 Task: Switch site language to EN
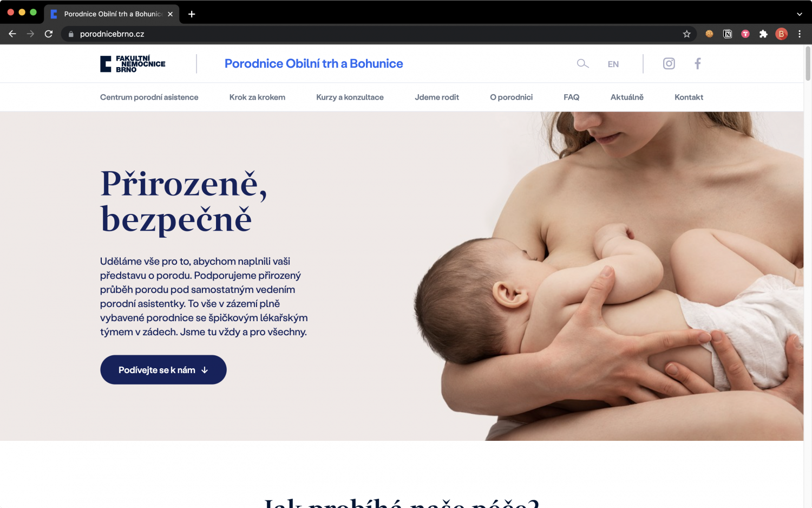click(x=613, y=64)
